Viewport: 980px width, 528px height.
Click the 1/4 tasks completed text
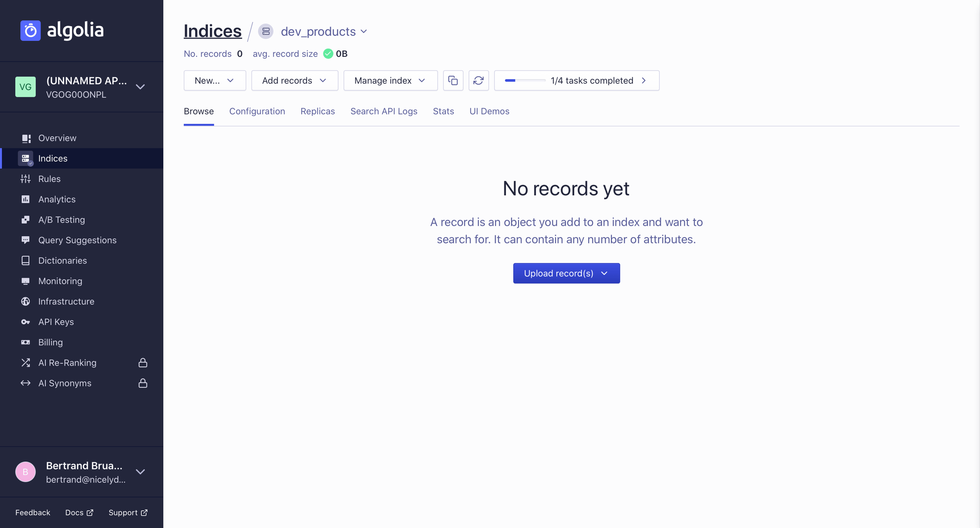(592, 81)
